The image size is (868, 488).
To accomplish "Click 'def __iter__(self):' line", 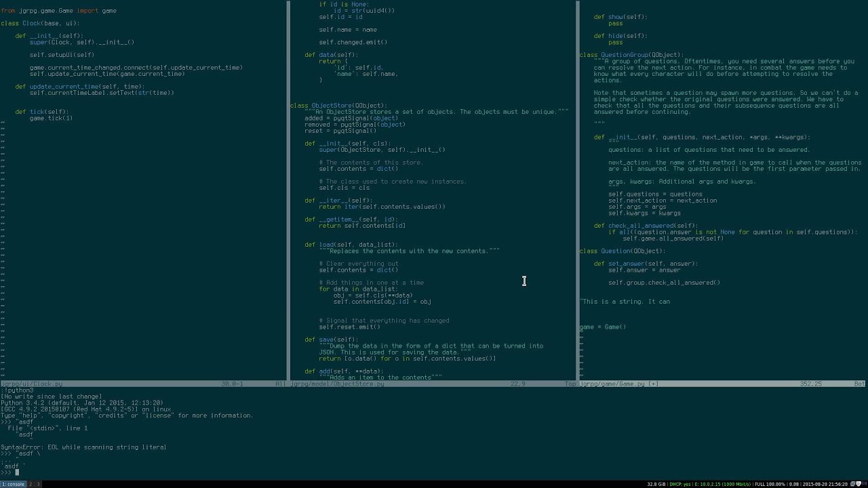I will point(338,201).
